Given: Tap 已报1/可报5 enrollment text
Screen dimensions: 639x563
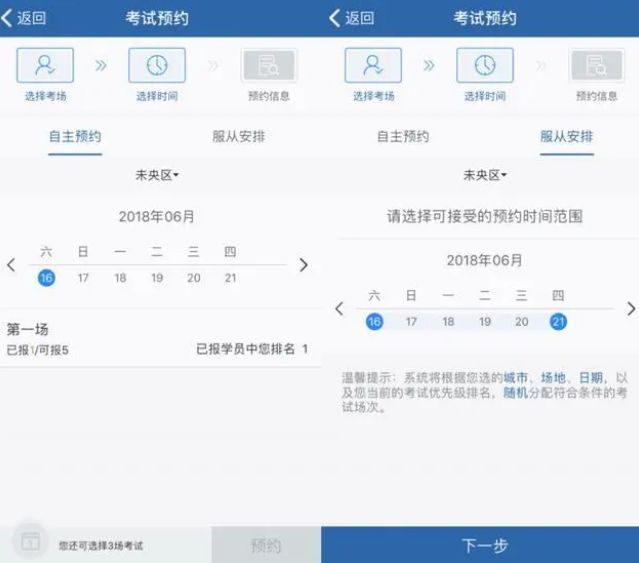Looking at the screenshot, I should point(37,350).
